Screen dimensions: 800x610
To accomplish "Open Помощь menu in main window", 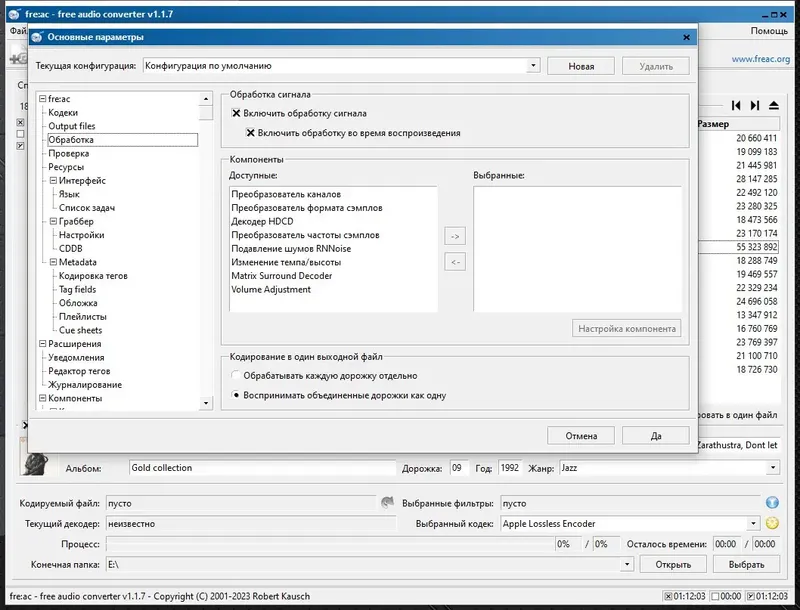I will 769,31.
